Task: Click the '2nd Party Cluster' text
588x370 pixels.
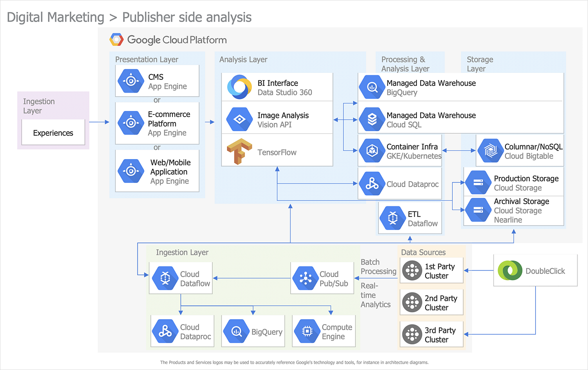Action: 441,303
